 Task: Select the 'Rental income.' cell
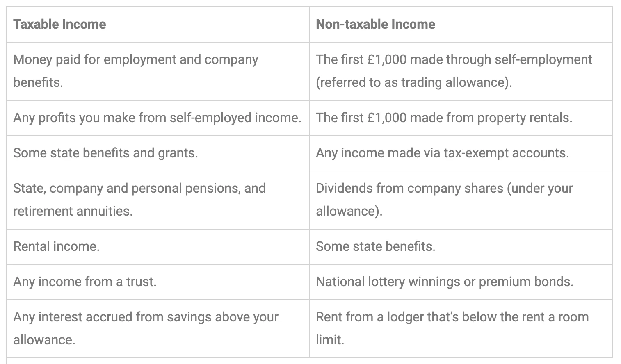(158, 247)
